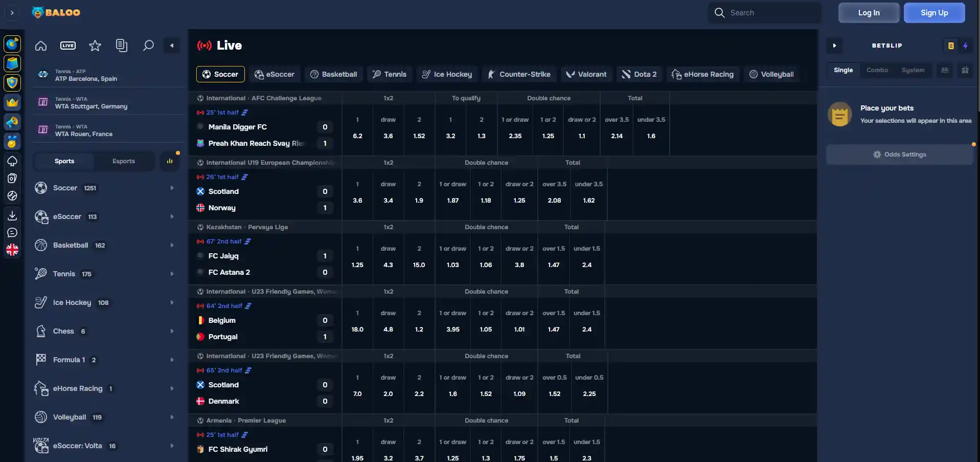Open the Scotland vs Denmark match
This screenshot has width=980, height=462.
click(265, 393)
